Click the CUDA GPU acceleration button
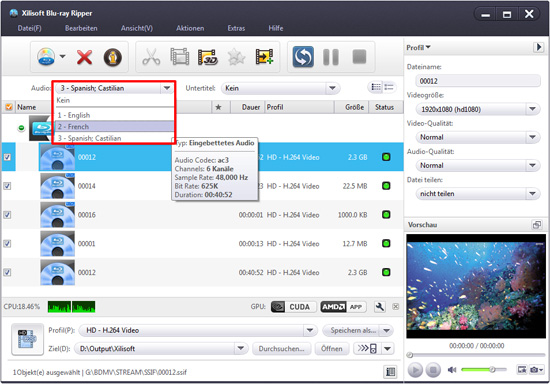550x384 pixels. 294,307
